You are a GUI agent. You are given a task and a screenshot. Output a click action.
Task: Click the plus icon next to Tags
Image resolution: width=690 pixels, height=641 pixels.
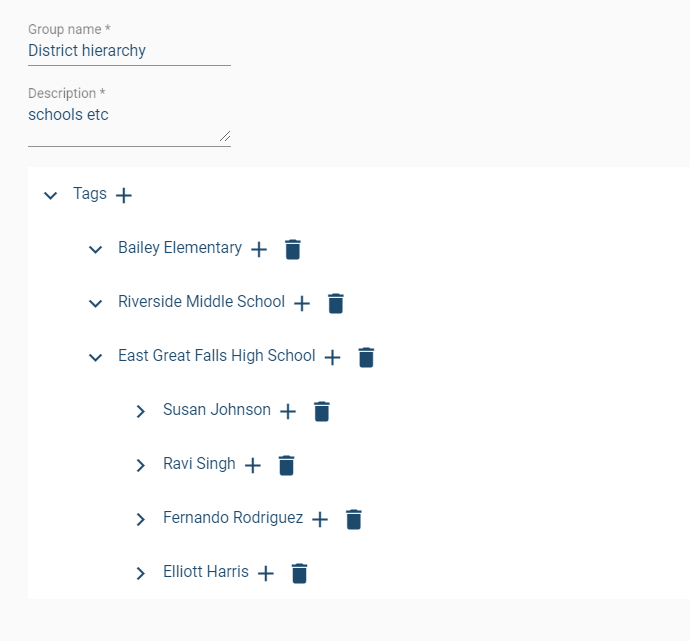(123, 196)
